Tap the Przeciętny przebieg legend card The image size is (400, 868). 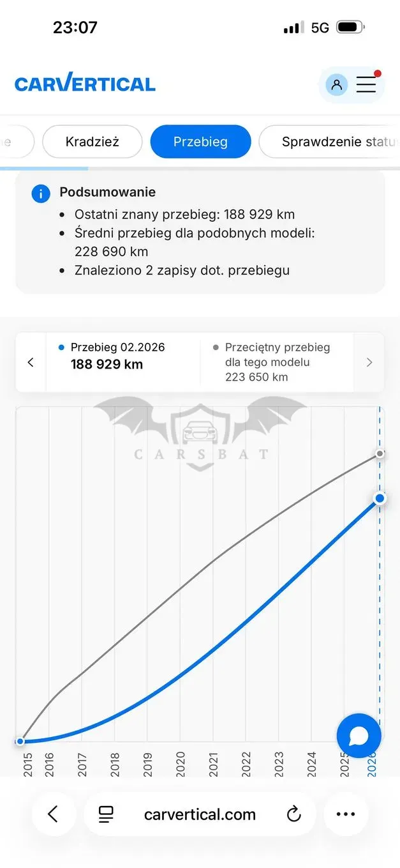276,362
